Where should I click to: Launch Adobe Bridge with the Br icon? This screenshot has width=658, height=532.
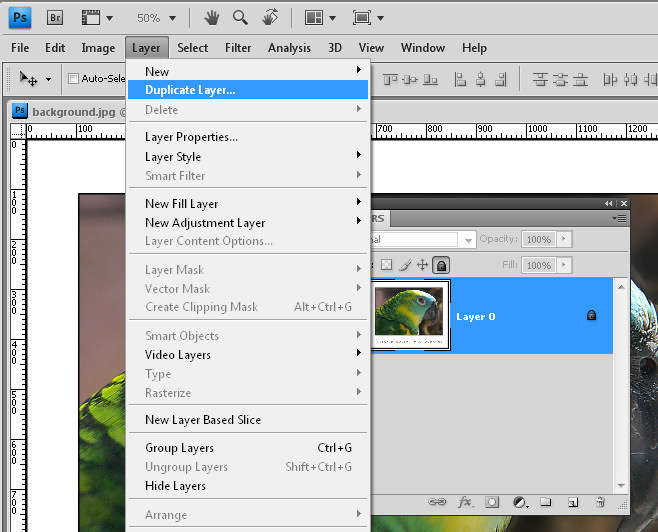pyautogui.click(x=55, y=18)
